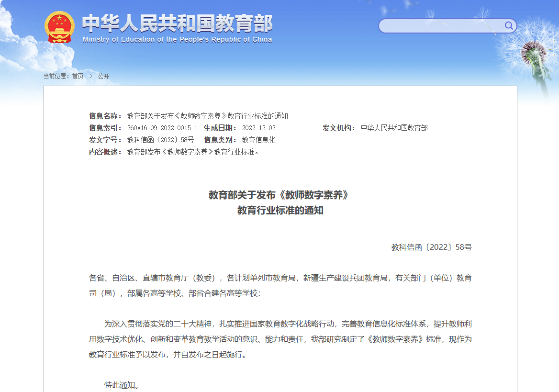Click the 中华人民共和国教育部 site title
Viewport: 559px width, 392px height.
point(177,23)
